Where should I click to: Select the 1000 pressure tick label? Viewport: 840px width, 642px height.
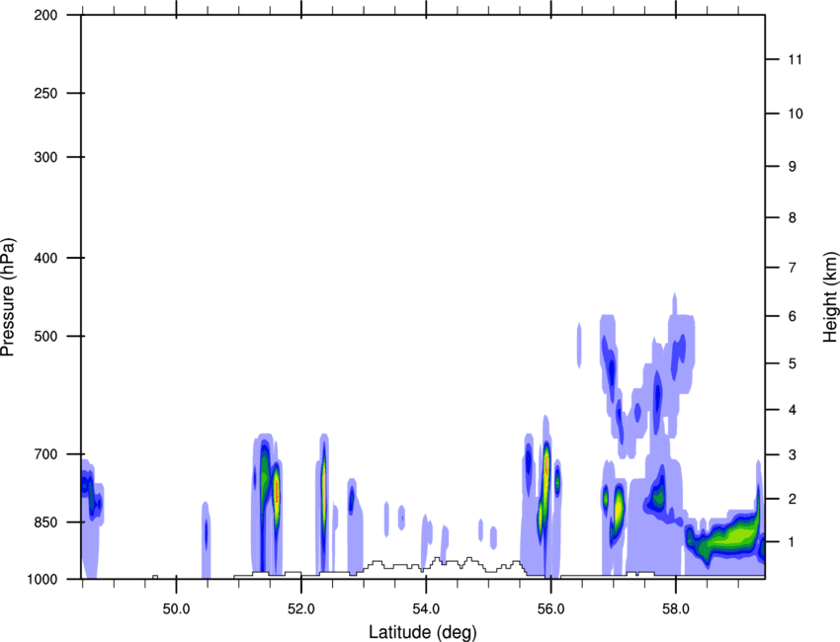(42, 579)
